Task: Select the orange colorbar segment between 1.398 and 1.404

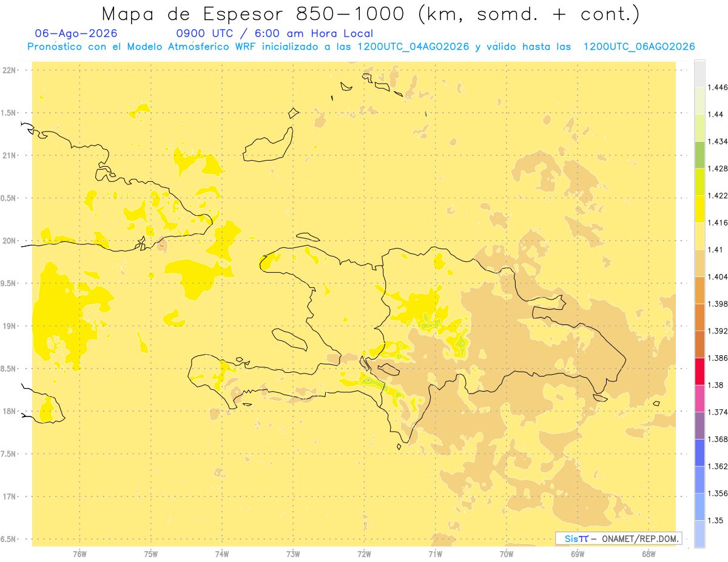Action: click(x=699, y=290)
